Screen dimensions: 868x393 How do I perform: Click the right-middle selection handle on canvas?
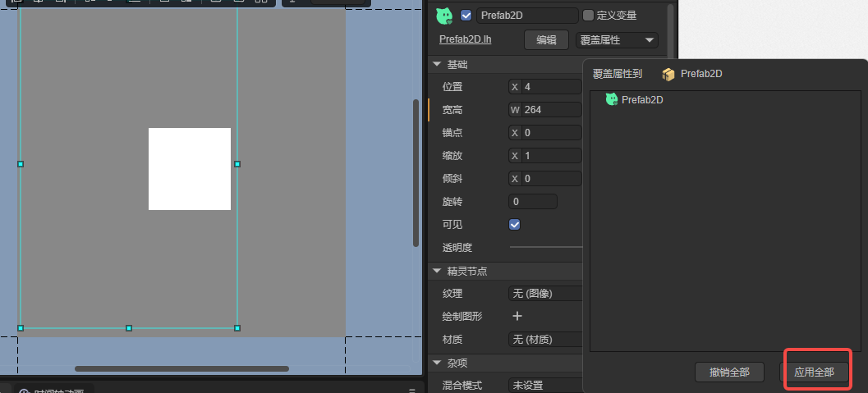pyautogui.click(x=237, y=164)
